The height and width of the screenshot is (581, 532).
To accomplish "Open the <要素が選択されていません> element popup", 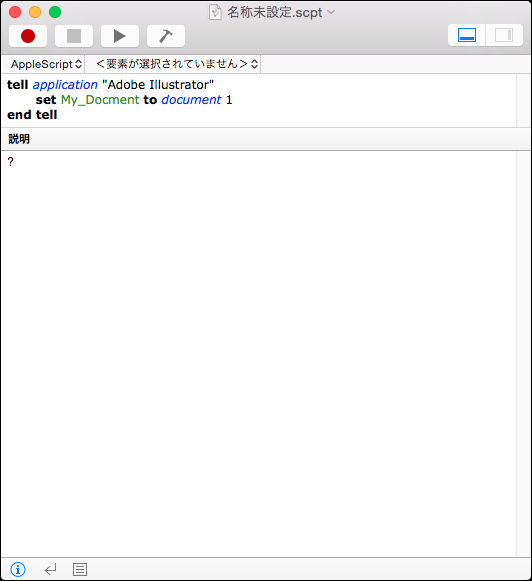I will 176,64.
